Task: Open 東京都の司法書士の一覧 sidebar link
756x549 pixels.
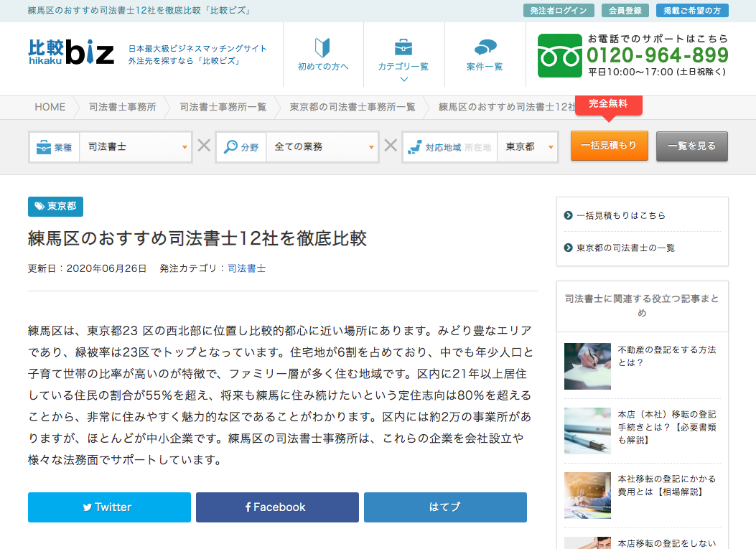Action: pos(626,248)
